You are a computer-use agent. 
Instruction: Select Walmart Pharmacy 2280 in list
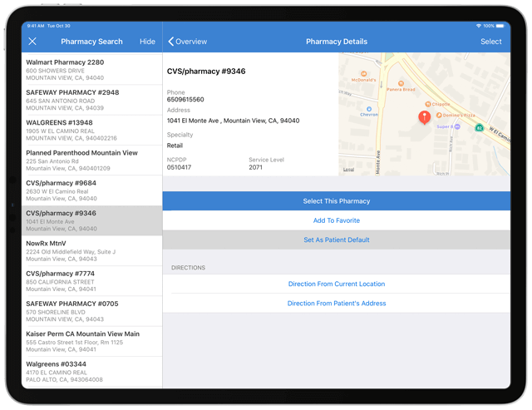point(91,70)
